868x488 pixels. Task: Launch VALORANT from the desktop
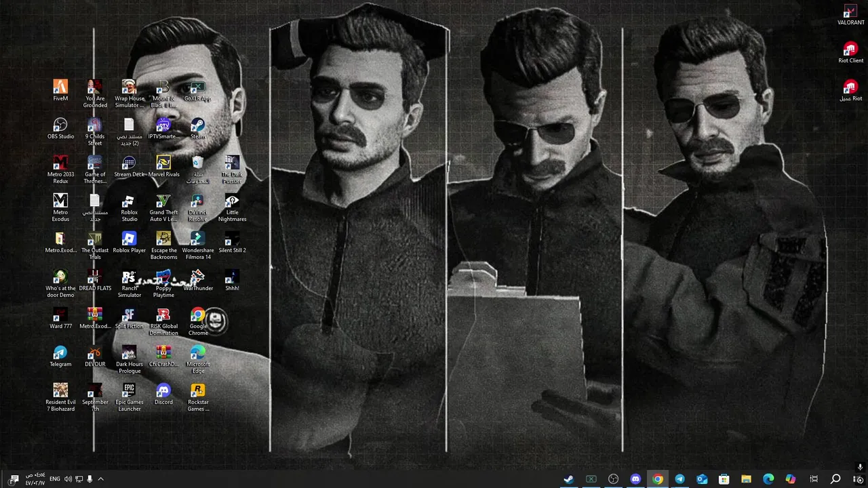coord(850,15)
